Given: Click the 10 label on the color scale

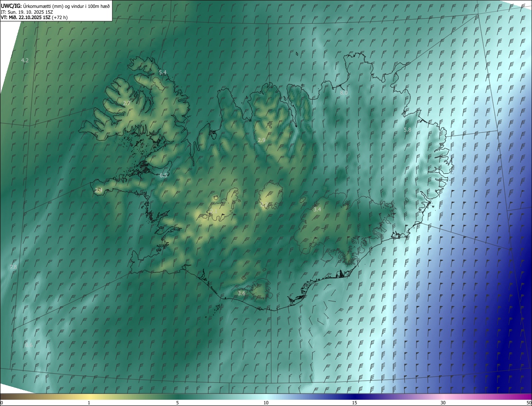Looking at the screenshot, I should [x=266, y=403].
